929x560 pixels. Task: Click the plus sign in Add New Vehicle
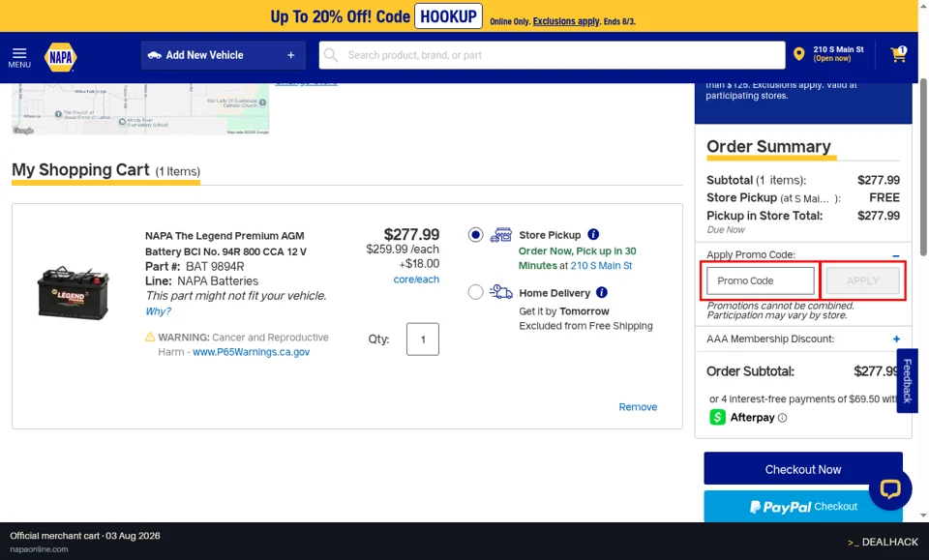point(291,55)
